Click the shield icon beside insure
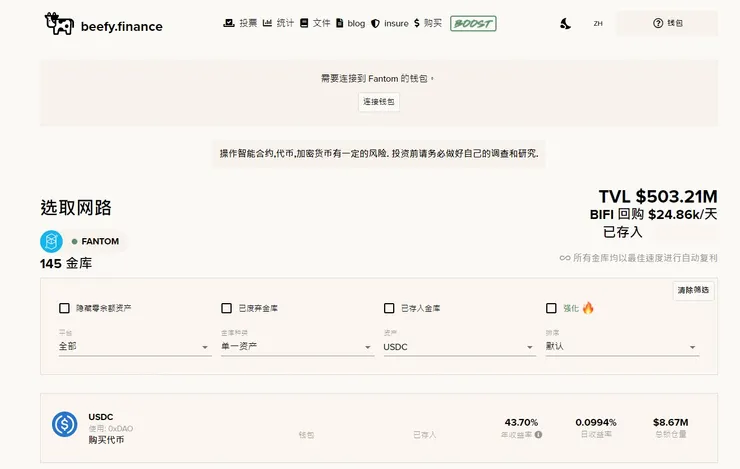The height and width of the screenshot is (469, 740). [375, 23]
